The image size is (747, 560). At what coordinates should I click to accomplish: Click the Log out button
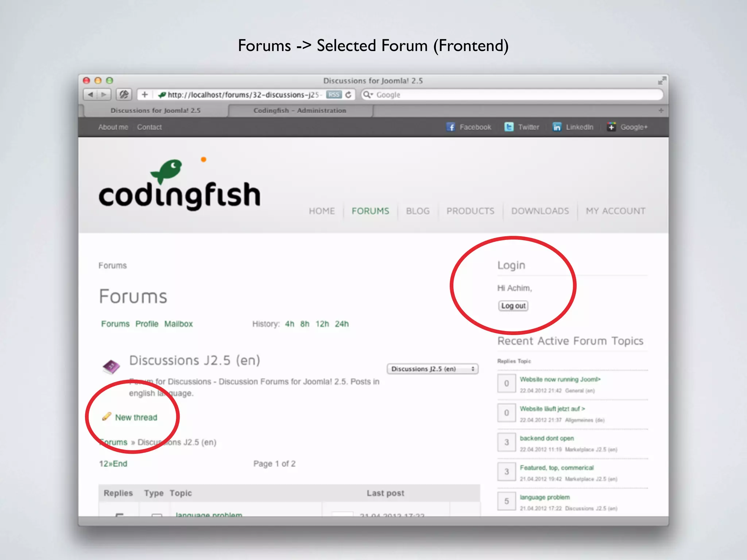pyautogui.click(x=513, y=306)
